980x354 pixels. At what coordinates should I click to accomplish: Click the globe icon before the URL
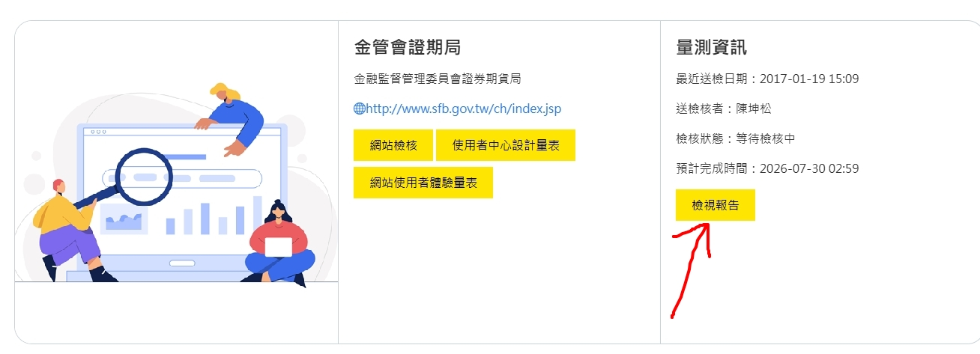coord(360,109)
